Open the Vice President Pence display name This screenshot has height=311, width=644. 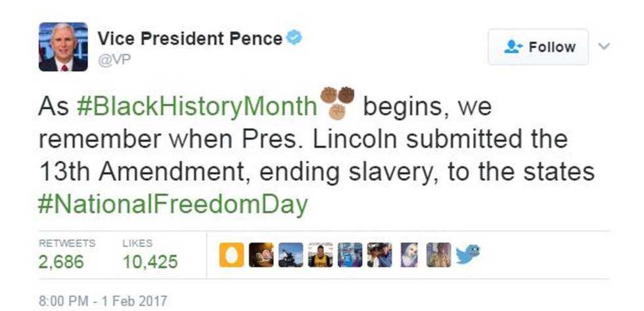click(x=190, y=39)
